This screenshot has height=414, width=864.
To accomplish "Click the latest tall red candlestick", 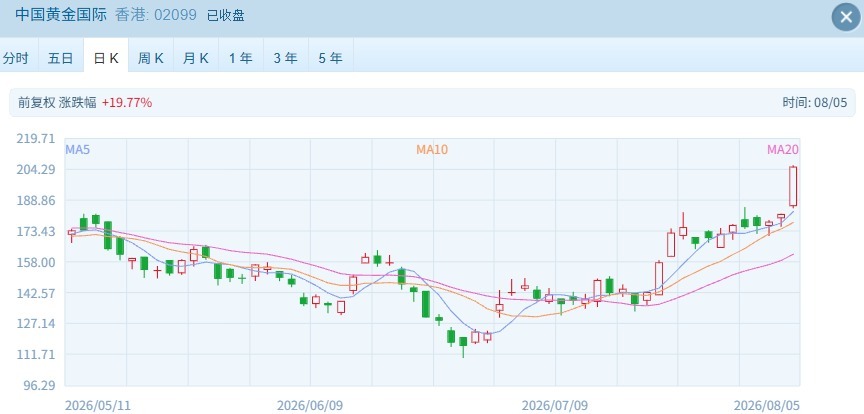I will (793, 186).
